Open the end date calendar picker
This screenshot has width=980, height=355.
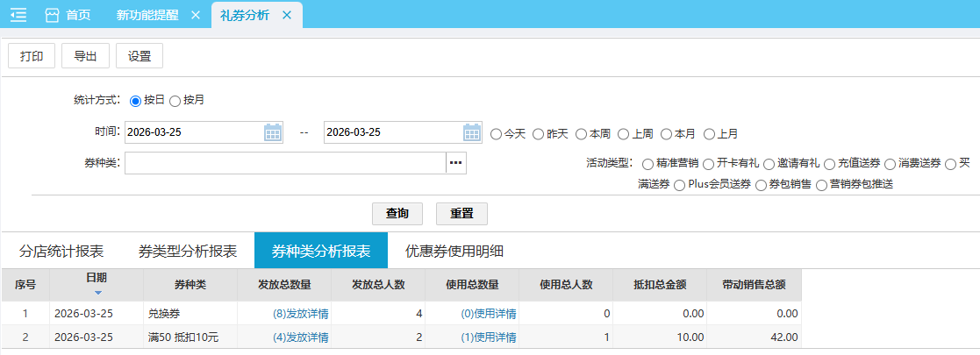point(472,132)
